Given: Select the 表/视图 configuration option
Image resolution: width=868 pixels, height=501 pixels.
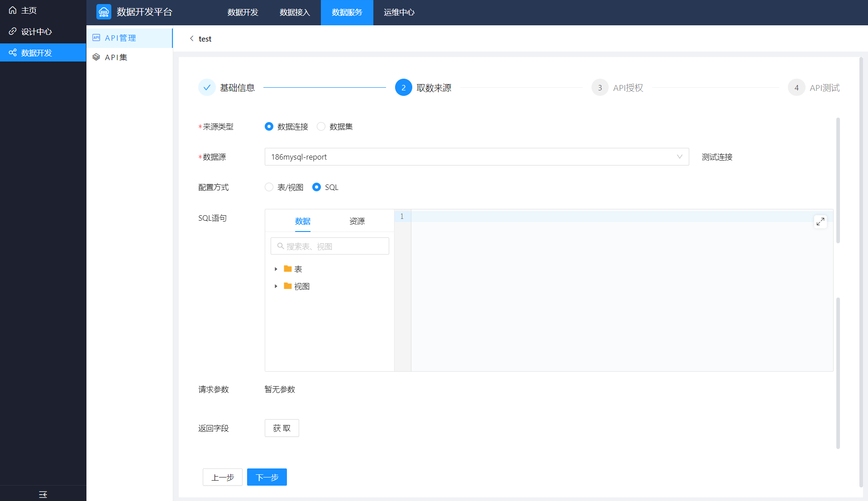Looking at the screenshot, I should (x=269, y=187).
